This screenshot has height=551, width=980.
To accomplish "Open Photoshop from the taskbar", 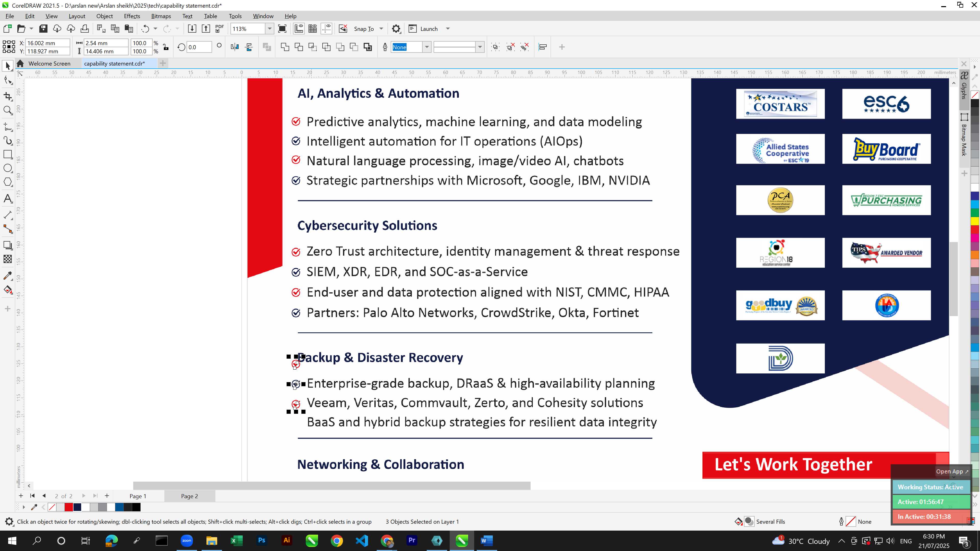I will 261,540.
